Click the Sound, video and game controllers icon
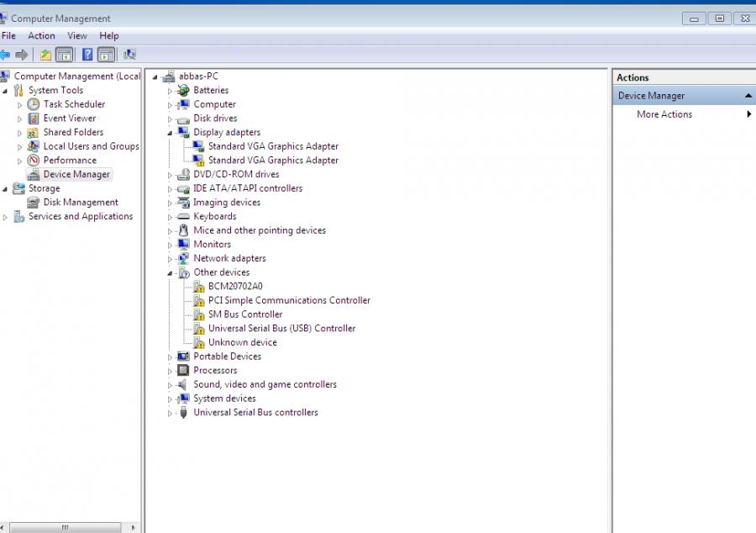The height and width of the screenshot is (533, 756). (183, 384)
